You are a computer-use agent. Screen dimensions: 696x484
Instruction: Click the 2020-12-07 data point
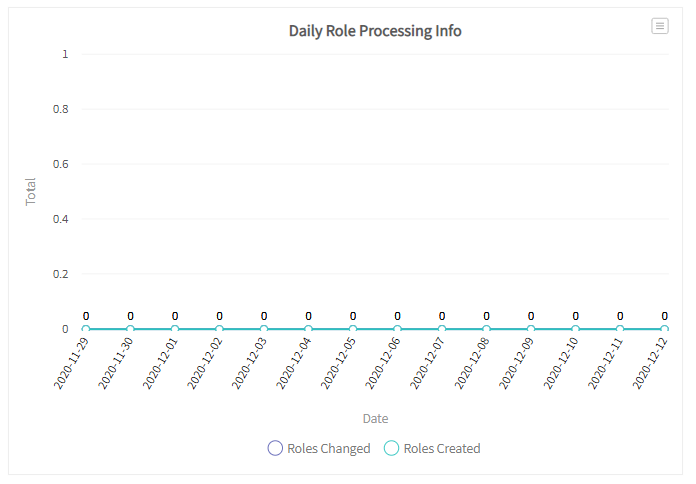(x=442, y=329)
